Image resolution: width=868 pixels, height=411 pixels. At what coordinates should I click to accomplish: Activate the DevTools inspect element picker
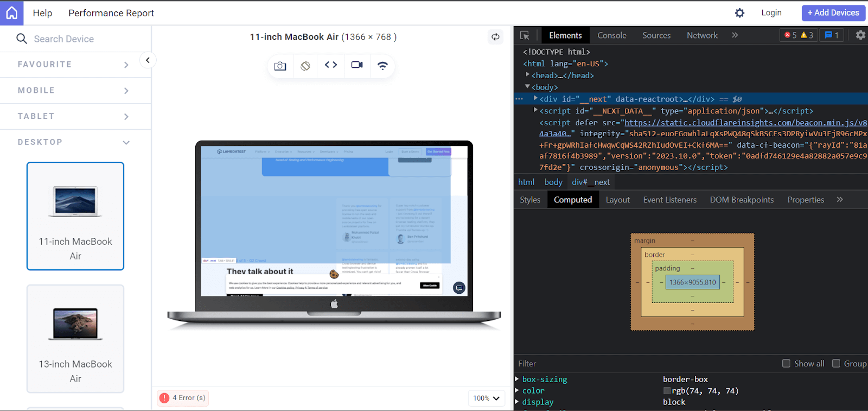(x=525, y=35)
